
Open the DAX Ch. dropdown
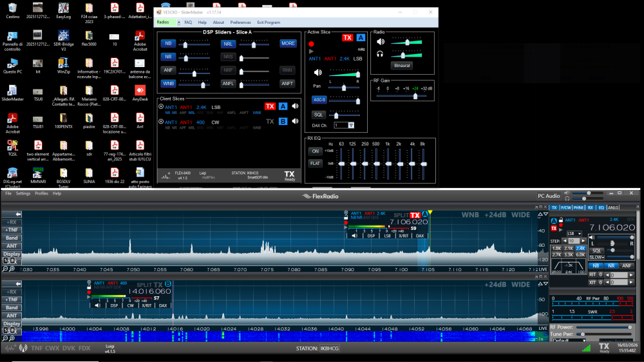coord(351,126)
